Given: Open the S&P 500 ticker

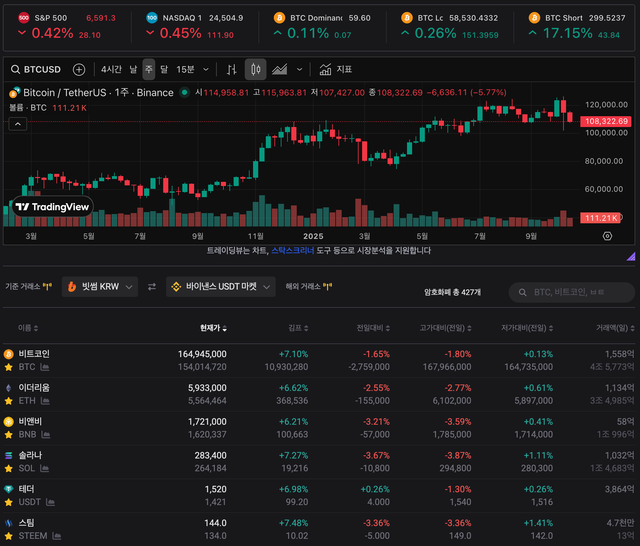Looking at the screenshot, I should [67, 26].
